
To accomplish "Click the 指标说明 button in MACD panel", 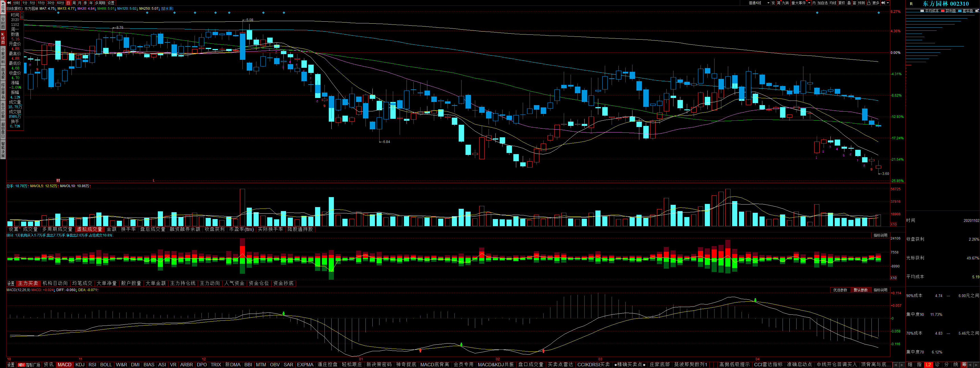I will [x=880, y=290].
